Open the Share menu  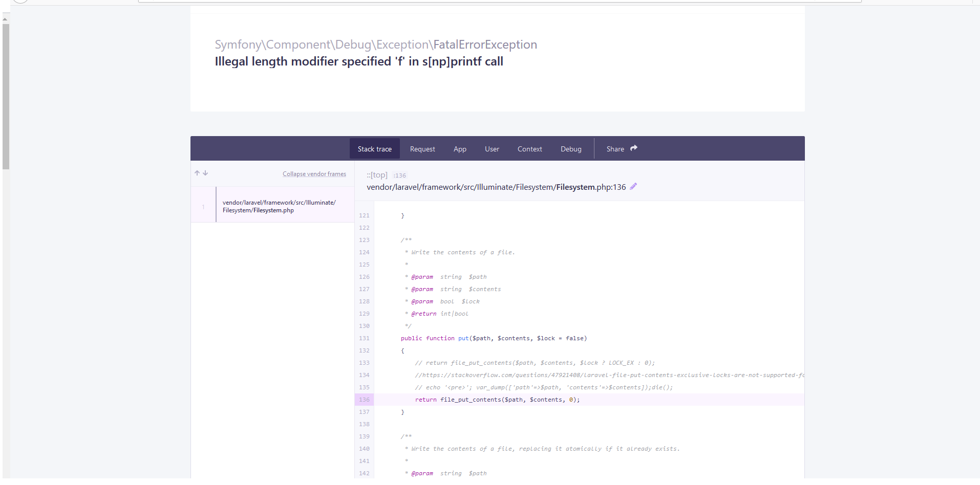615,149
